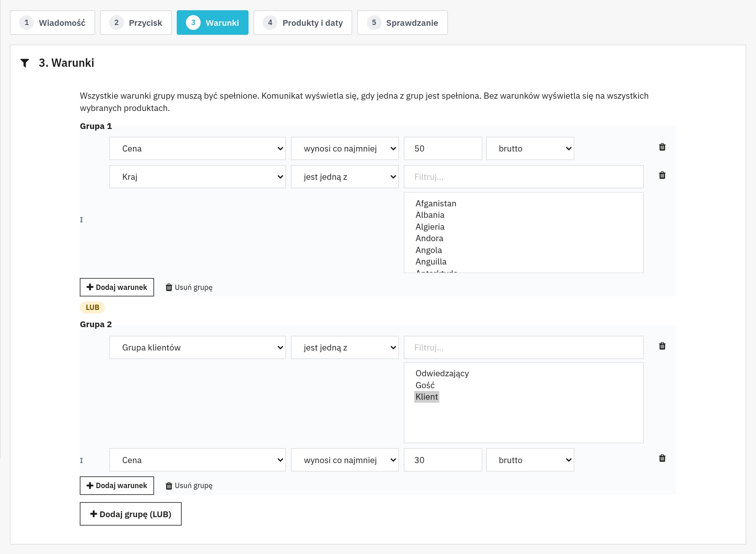Focus the Filtruj field for customer groups
This screenshot has width=756, height=554.
(x=524, y=347)
